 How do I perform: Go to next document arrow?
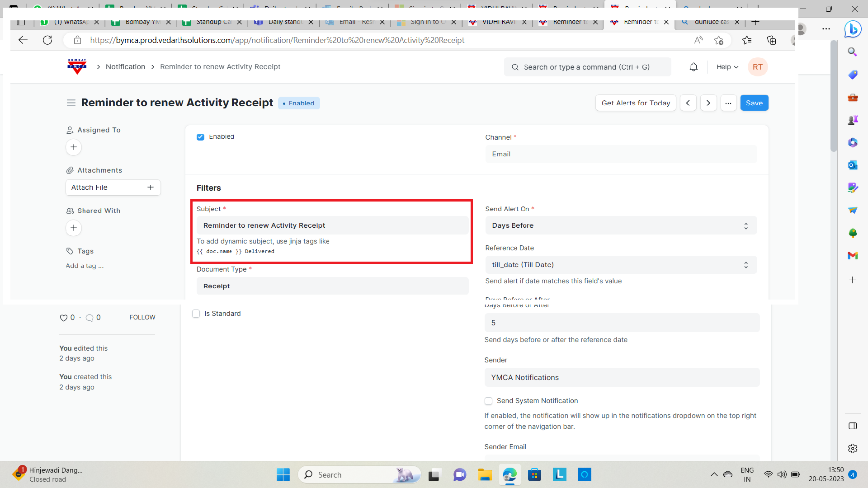pos(708,103)
